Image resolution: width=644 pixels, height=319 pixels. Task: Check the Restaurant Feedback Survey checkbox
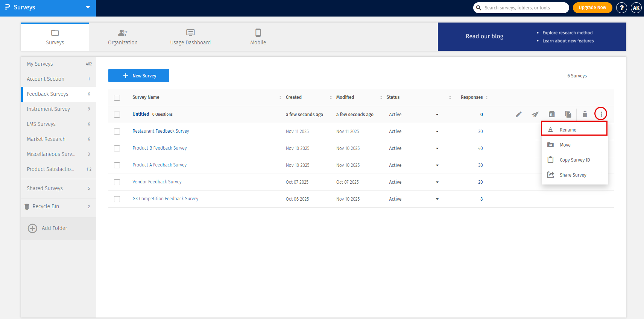117,132
